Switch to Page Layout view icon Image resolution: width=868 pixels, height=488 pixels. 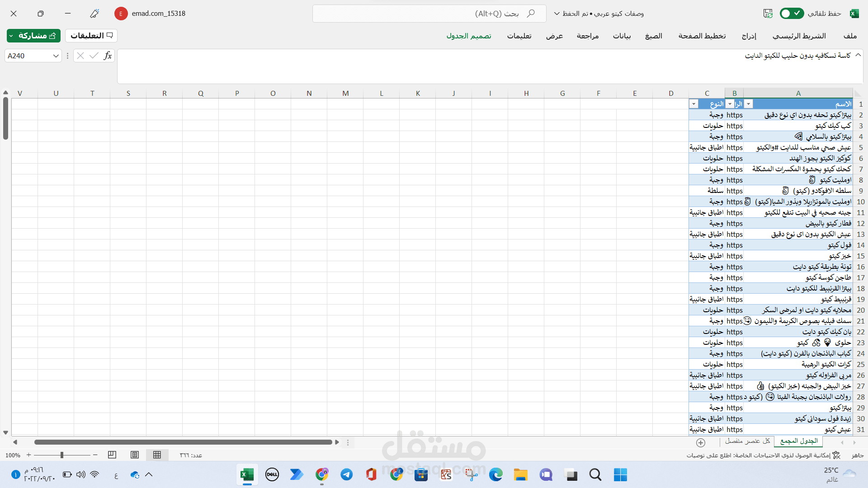point(135,455)
